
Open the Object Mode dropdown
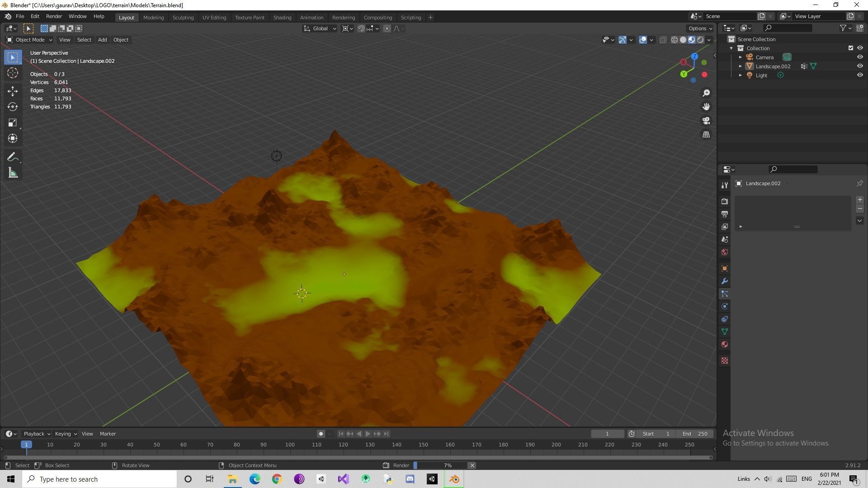coord(29,40)
